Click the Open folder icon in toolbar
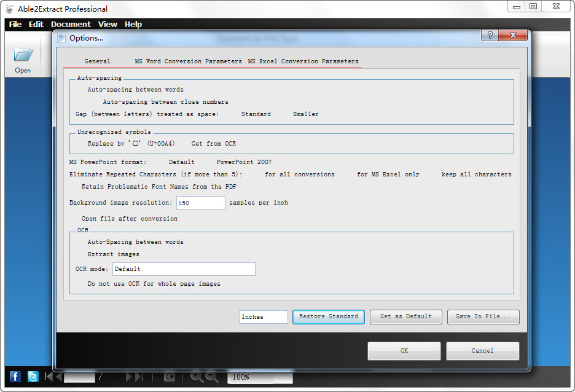 [23, 55]
